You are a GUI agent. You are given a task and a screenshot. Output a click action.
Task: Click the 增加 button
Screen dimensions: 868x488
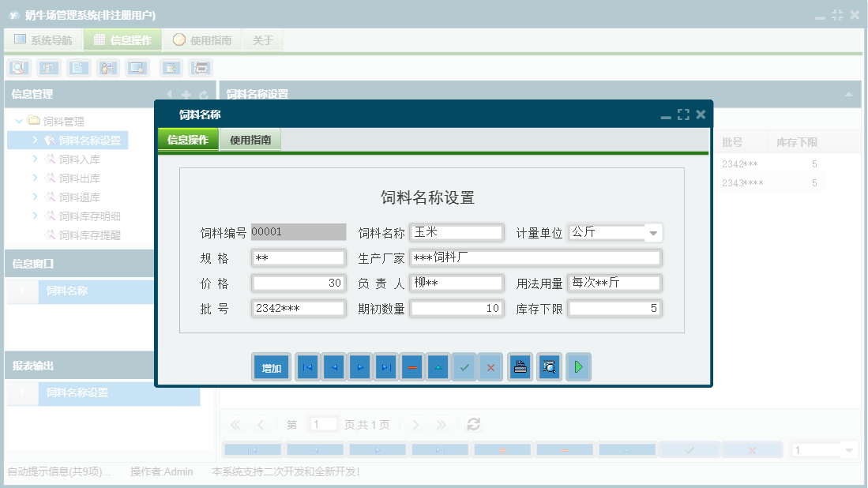click(272, 368)
